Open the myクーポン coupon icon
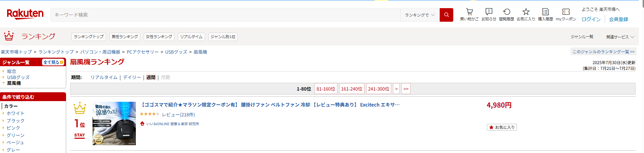Viewport: 644px width, 153px height. 566,14
